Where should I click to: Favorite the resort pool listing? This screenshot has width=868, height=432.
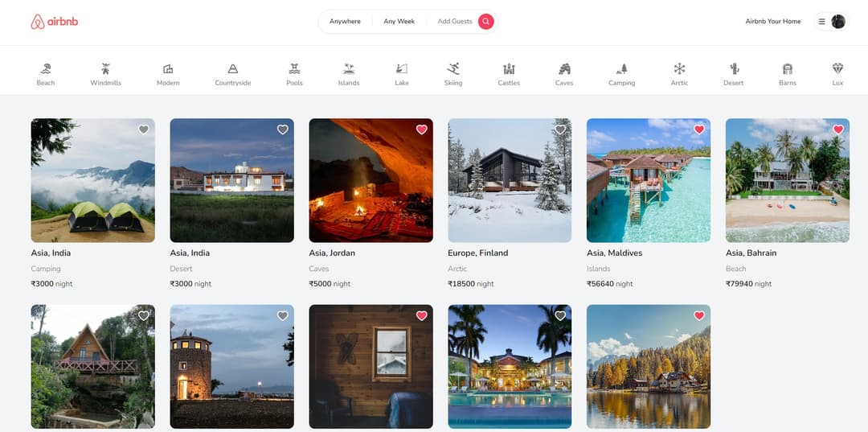(x=561, y=315)
